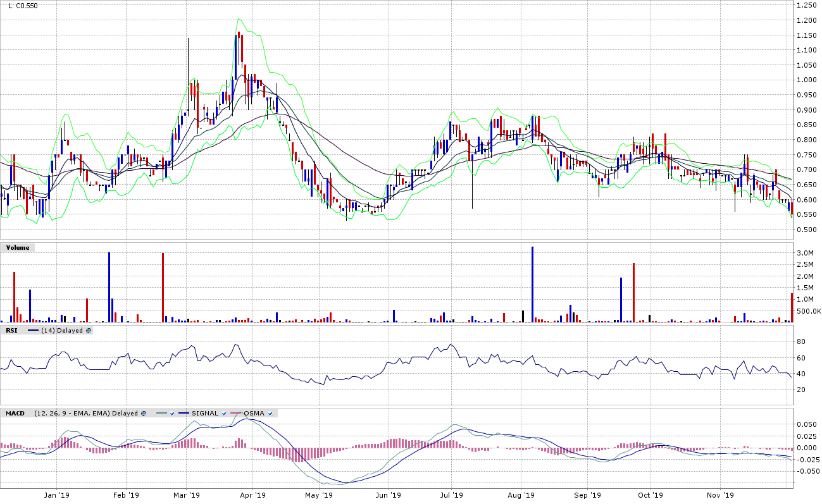Viewport: 822px width, 504px height.
Task: Click the globe icon in the MACD header
Action: 144,414
